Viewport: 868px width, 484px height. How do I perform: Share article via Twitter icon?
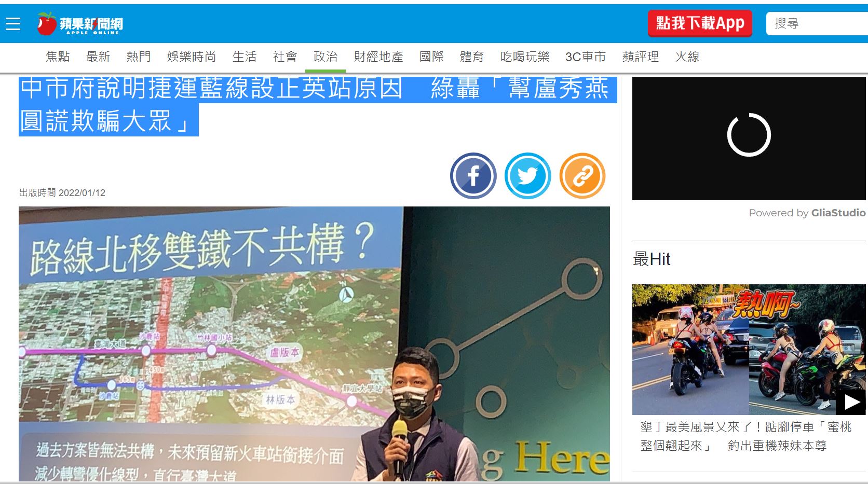pos(527,176)
